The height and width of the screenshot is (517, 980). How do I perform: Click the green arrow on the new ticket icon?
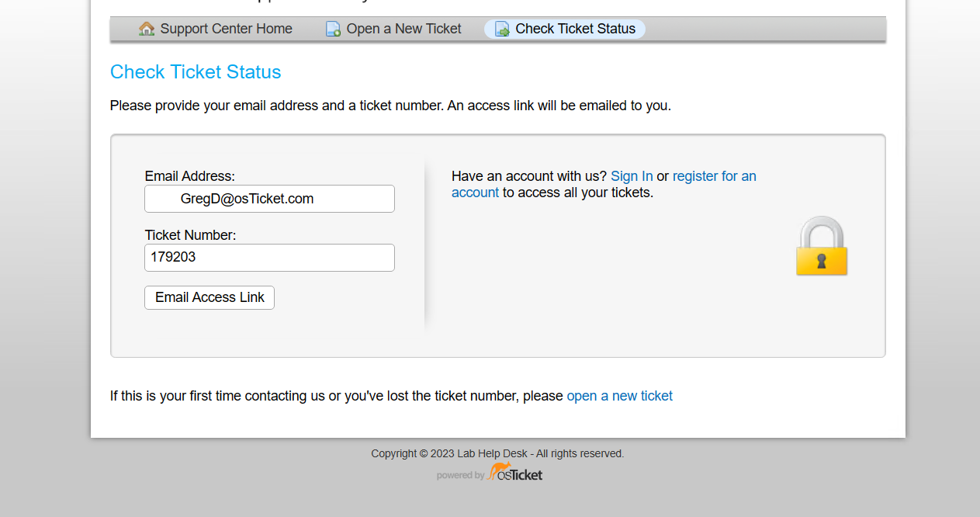(x=337, y=32)
